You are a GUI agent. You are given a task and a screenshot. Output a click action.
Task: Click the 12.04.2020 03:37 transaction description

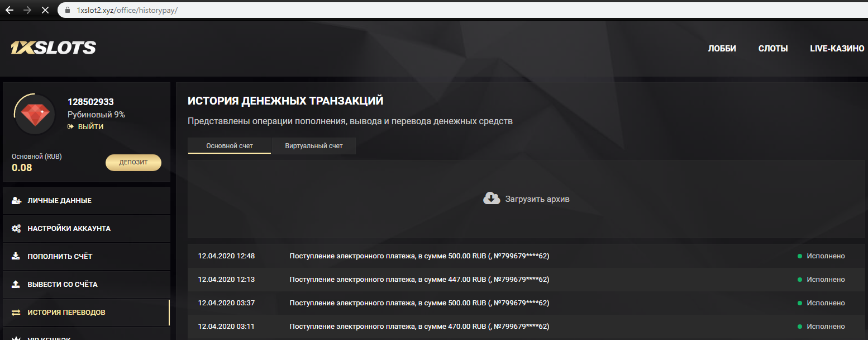click(x=419, y=303)
